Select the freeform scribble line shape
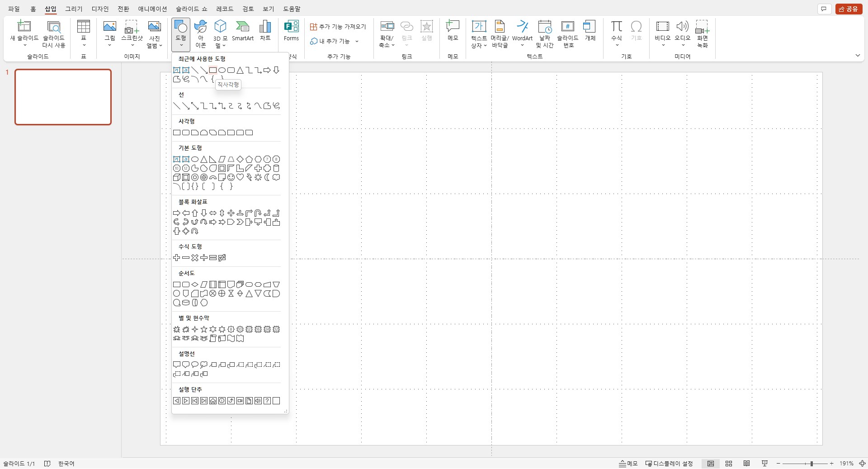The image size is (868, 469). click(x=276, y=106)
